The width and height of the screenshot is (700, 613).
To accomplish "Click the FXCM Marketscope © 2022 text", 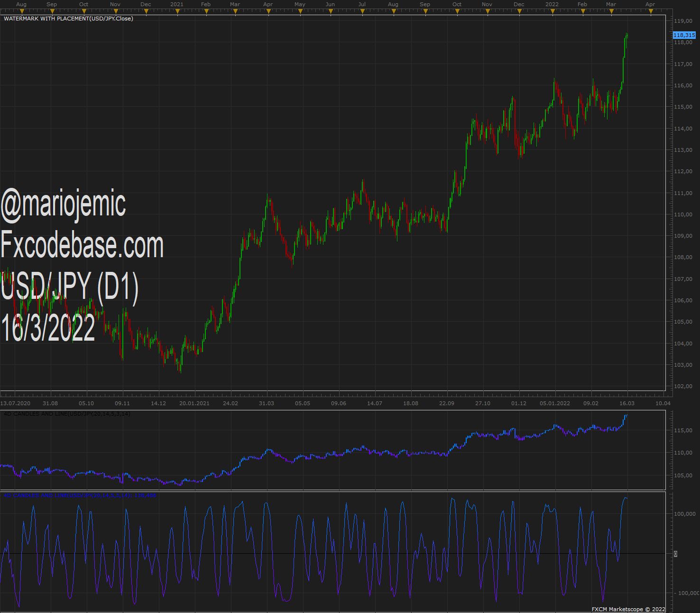I will tap(628, 609).
